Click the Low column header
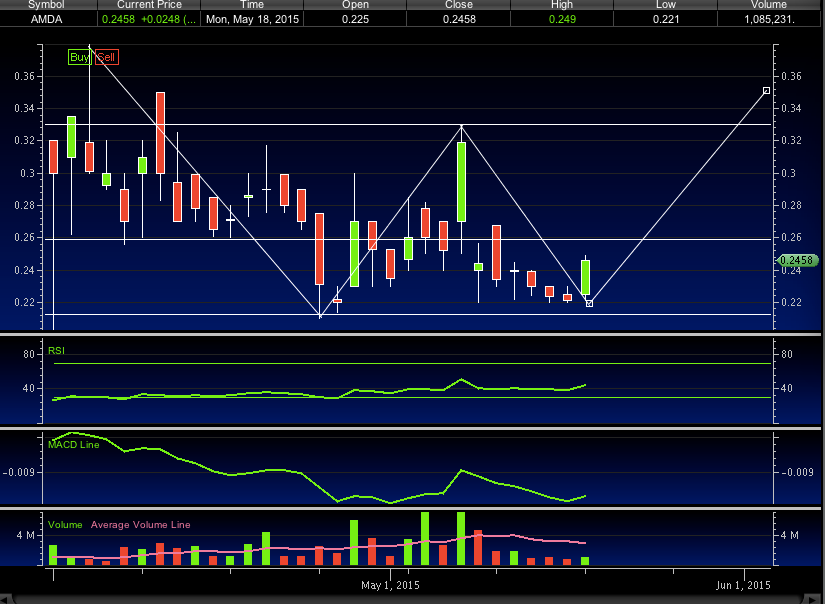 [666, 5]
